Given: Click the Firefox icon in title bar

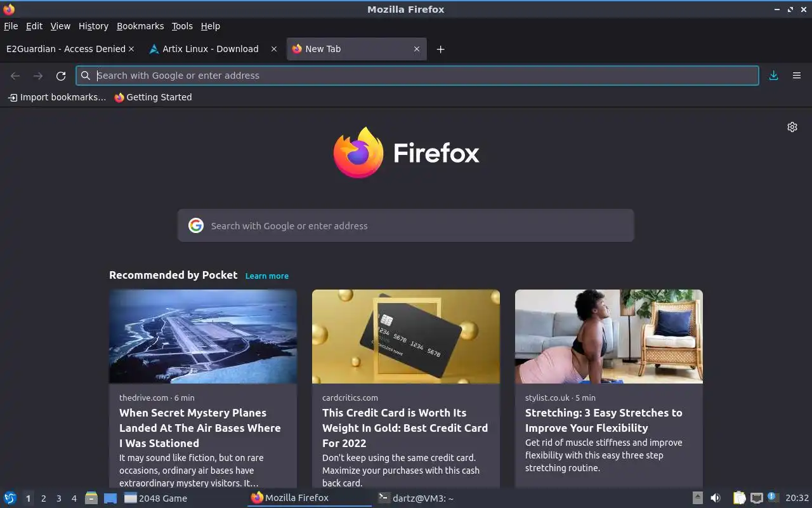Looking at the screenshot, I should [9, 9].
